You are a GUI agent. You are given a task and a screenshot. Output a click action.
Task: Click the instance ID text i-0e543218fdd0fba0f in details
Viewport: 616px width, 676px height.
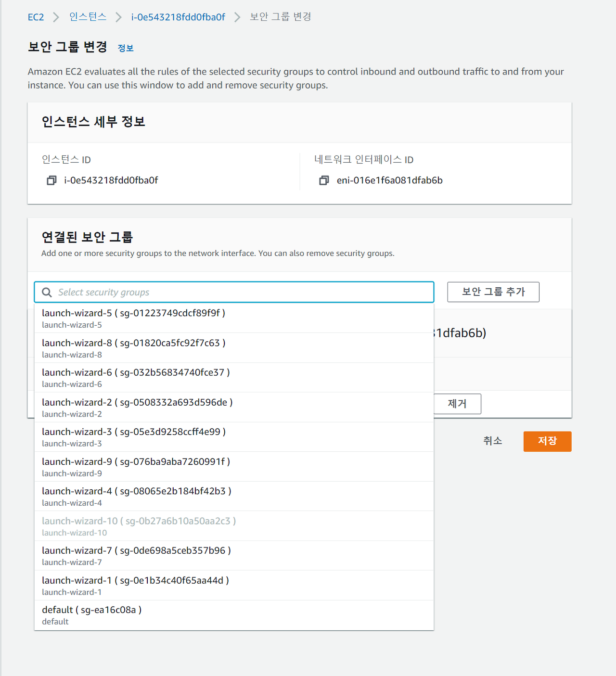111,180
